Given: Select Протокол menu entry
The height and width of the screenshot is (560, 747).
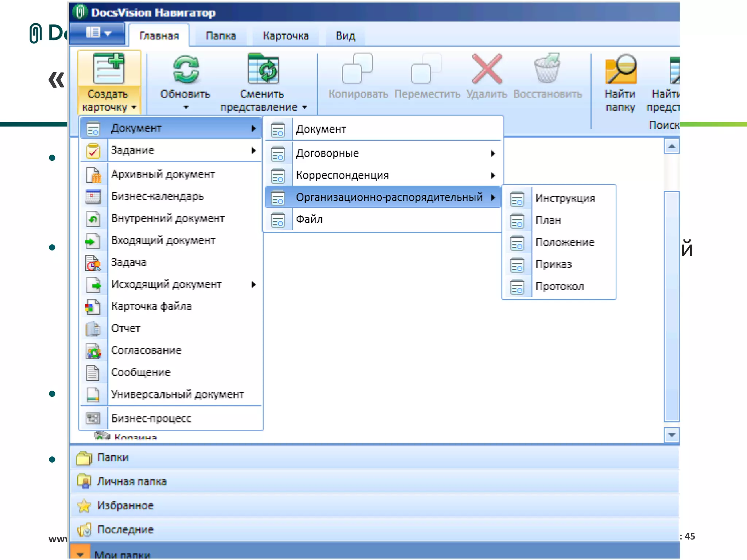Looking at the screenshot, I should coord(560,287).
